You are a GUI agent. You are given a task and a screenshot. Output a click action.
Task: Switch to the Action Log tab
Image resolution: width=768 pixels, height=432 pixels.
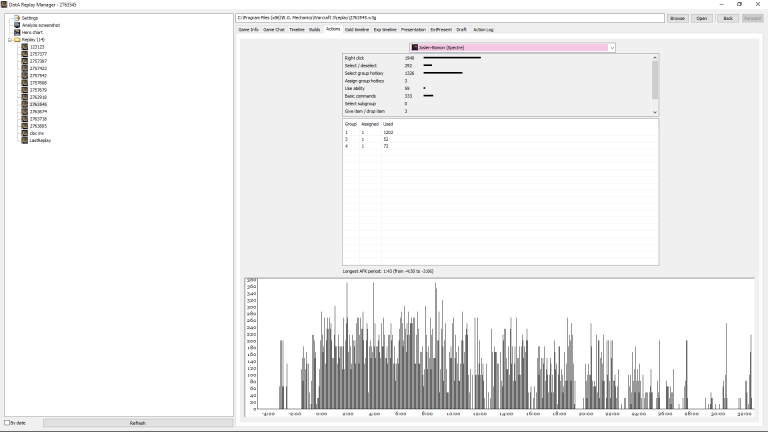point(483,29)
